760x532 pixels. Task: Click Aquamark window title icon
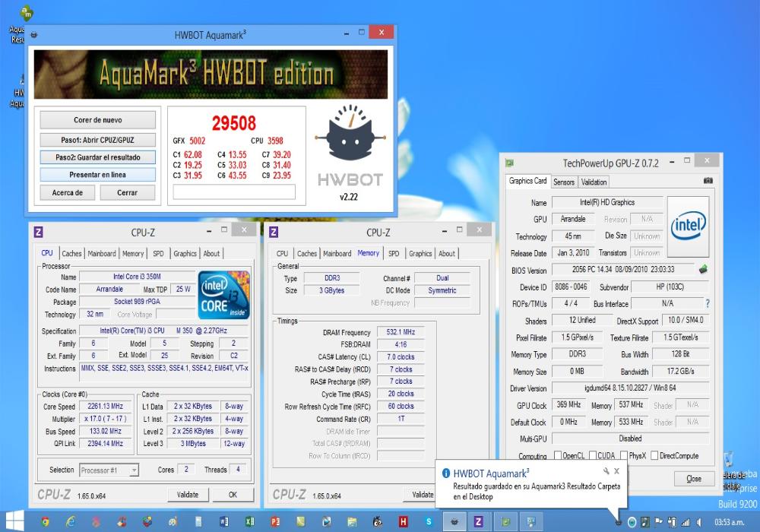(x=34, y=35)
